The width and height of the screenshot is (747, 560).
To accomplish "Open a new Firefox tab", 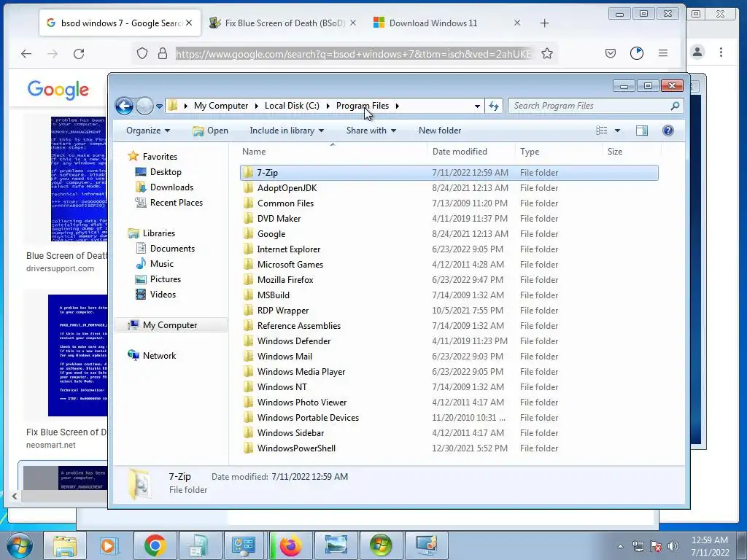I will click(544, 23).
